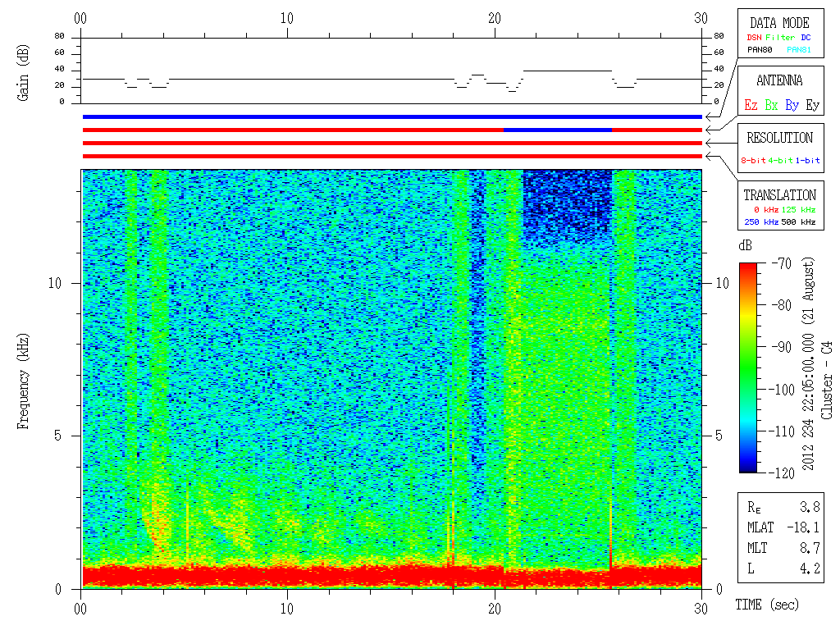Click the ANTENNA legend title
Screen dimensions: 840x630
[x=779, y=80]
